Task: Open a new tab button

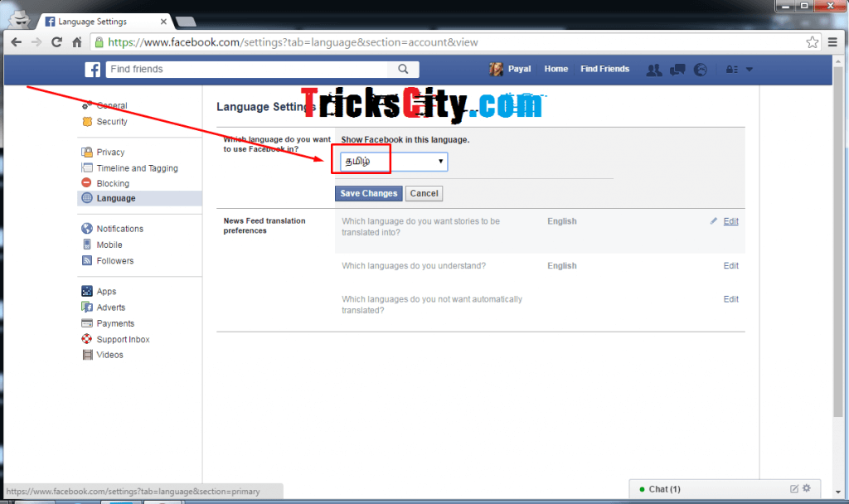Action: pos(186,22)
